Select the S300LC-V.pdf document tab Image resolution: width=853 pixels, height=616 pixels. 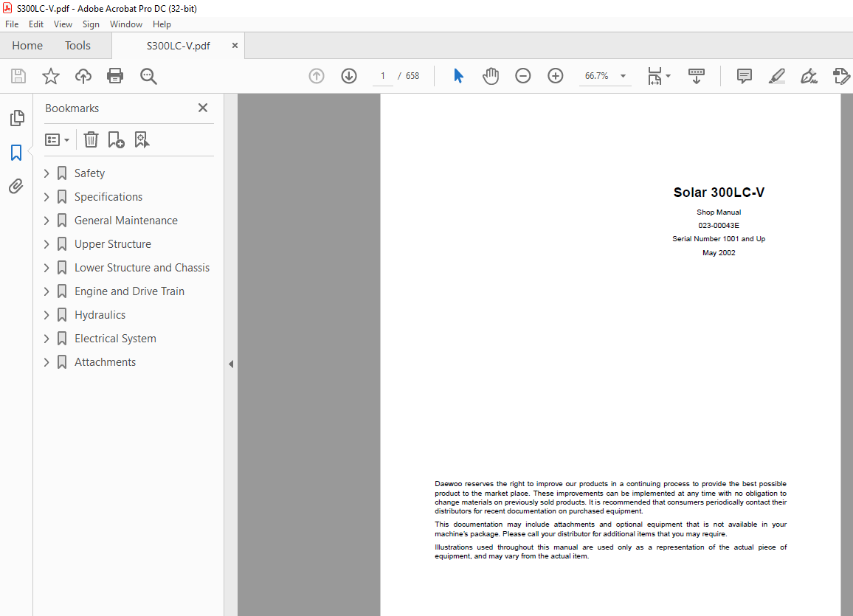pos(178,46)
